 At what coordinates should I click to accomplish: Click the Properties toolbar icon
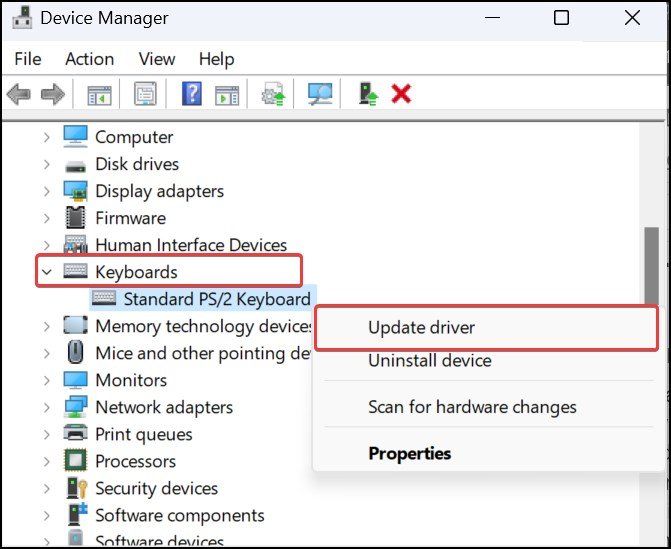click(x=146, y=94)
